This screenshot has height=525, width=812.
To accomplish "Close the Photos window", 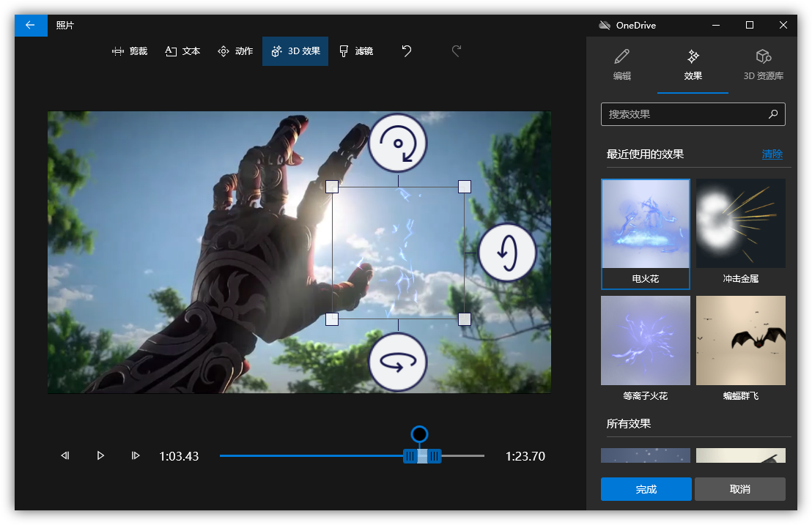I will click(x=783, y=26).
